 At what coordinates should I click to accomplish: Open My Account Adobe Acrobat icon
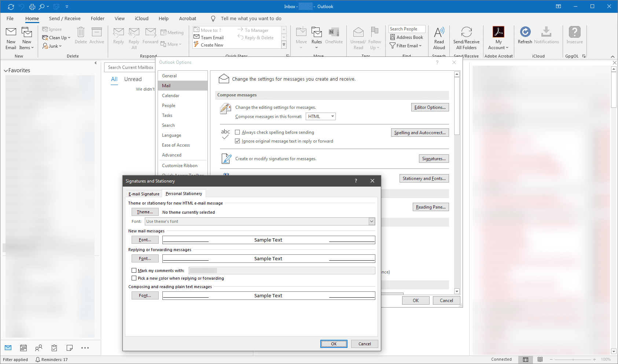coord(499,38)
